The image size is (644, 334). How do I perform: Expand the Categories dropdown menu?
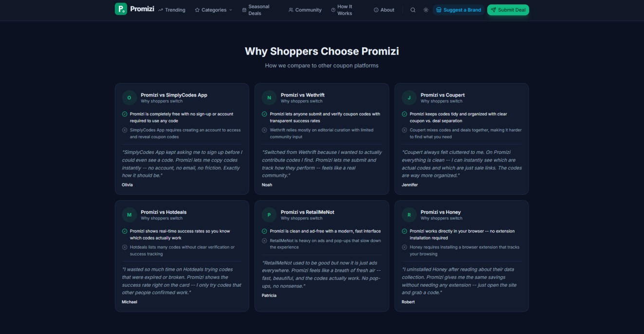tap(214, 10)
